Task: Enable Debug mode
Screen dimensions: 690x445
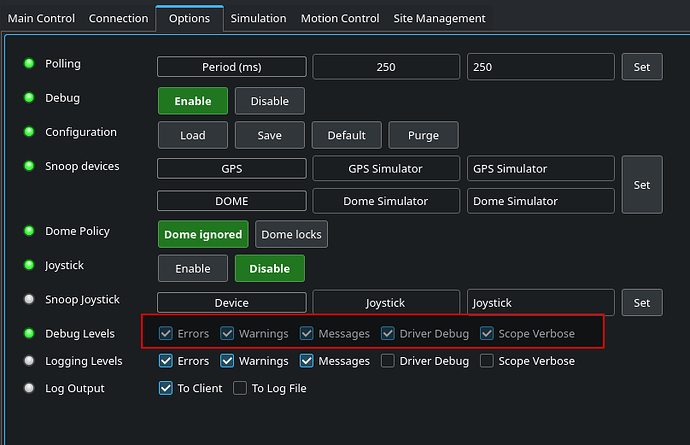Action: 193,101
